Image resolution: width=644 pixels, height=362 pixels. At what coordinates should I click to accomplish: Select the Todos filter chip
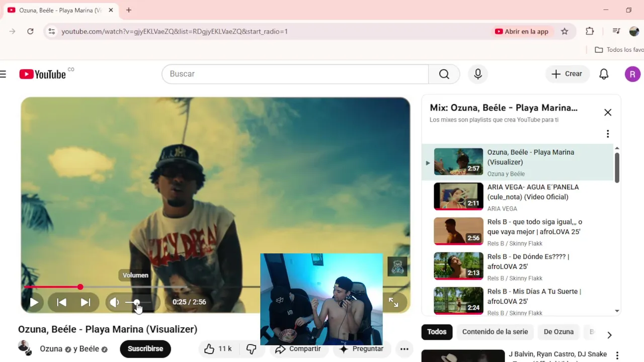(x=437, y=332)
